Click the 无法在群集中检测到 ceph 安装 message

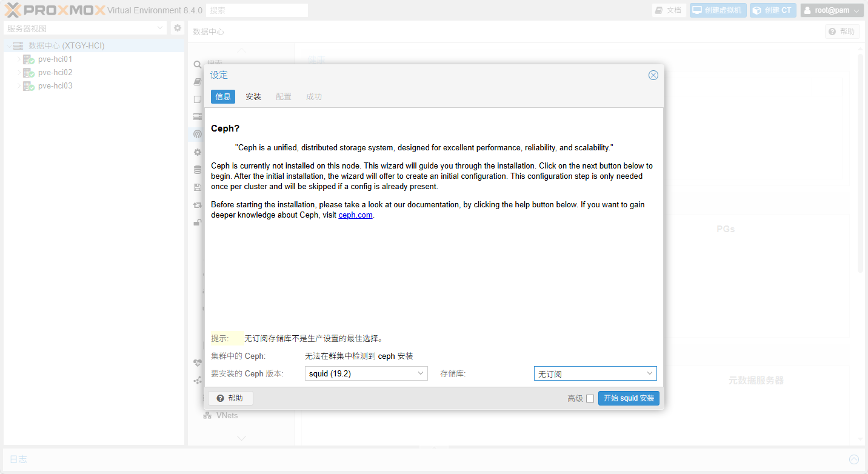(x=359, y=356)
